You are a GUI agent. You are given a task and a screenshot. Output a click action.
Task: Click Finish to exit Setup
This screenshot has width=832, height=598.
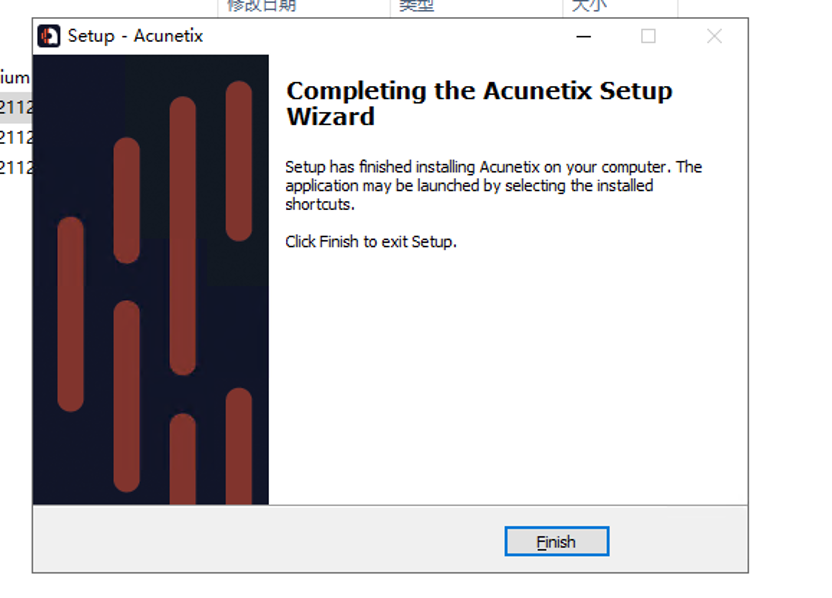pyautogui.click(x=557, y=541)
